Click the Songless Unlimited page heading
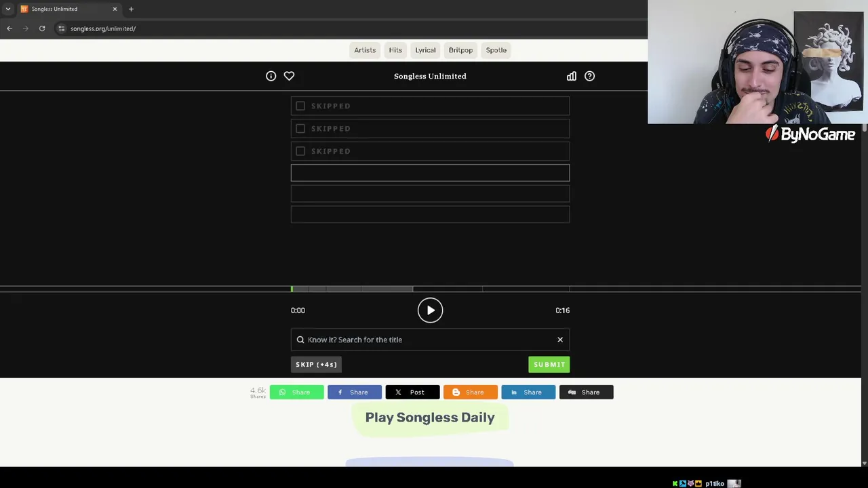 pyautogui.click(x=430, y=76)
